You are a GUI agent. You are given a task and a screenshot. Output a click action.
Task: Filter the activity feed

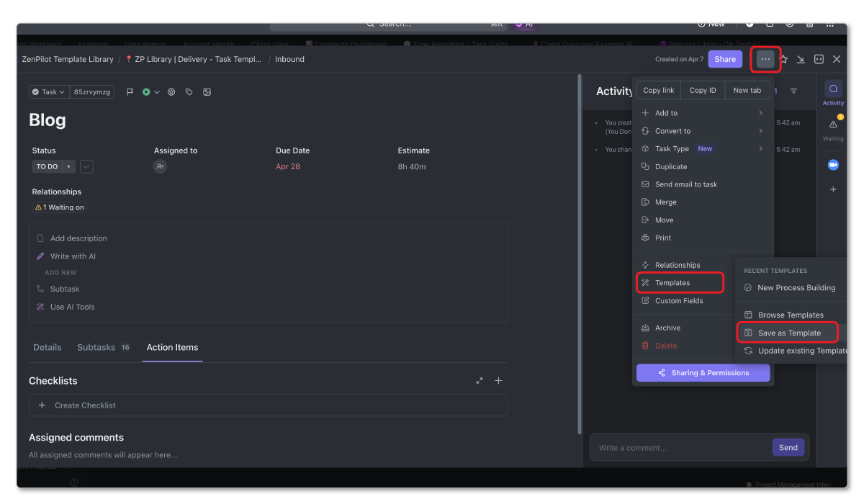[793, 90]
